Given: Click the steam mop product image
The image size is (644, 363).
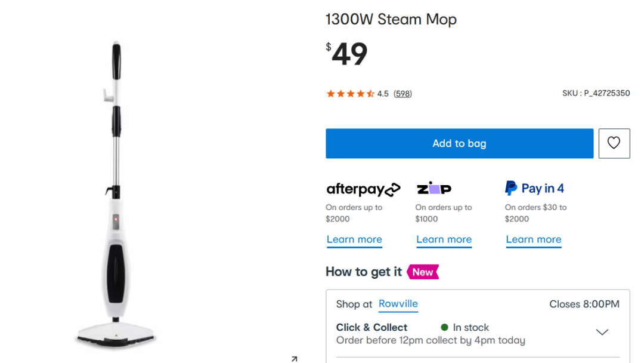Looking at the screenshot, I should tap(115, 197).
